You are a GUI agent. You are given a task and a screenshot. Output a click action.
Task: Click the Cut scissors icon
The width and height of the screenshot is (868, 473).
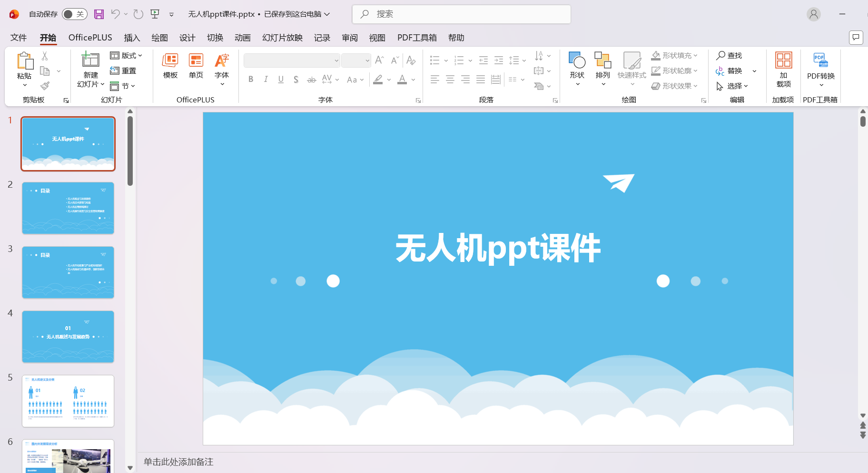[x=45, y=56]
